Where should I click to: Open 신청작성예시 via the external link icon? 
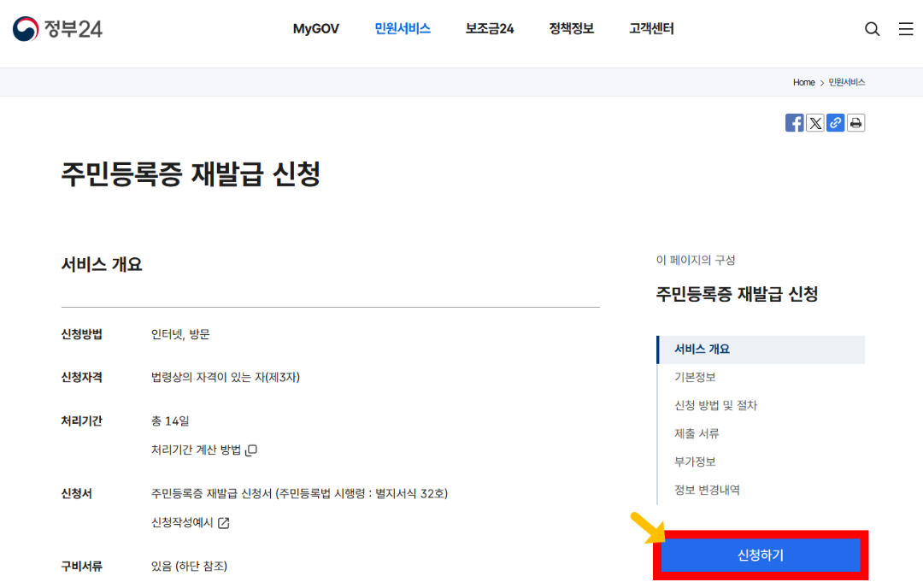pyautogui.click(x=222, y=522)
